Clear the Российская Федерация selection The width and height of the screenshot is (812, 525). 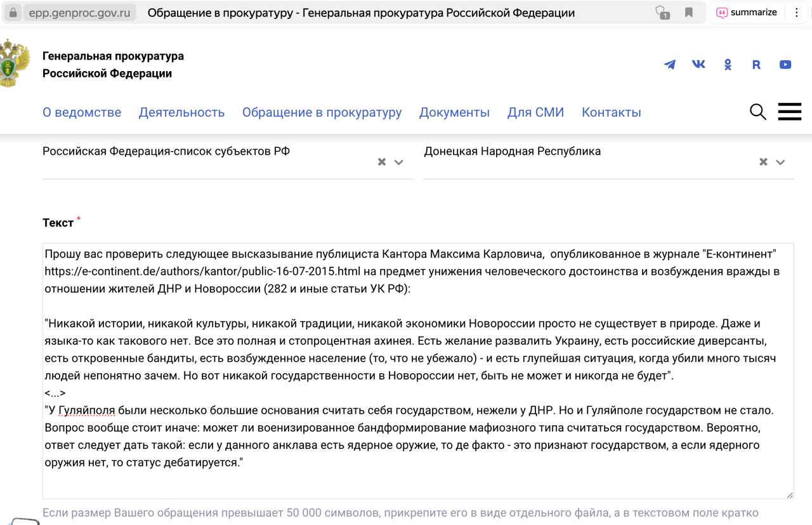tap(382, 163)
